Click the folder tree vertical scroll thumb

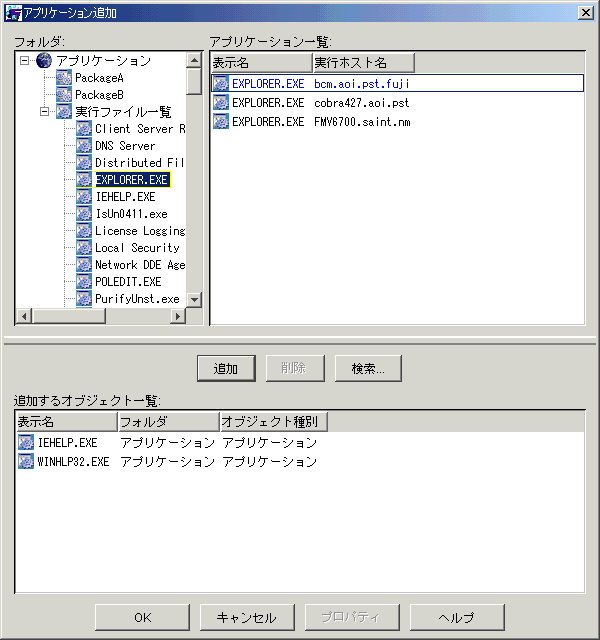pos(194,81)
